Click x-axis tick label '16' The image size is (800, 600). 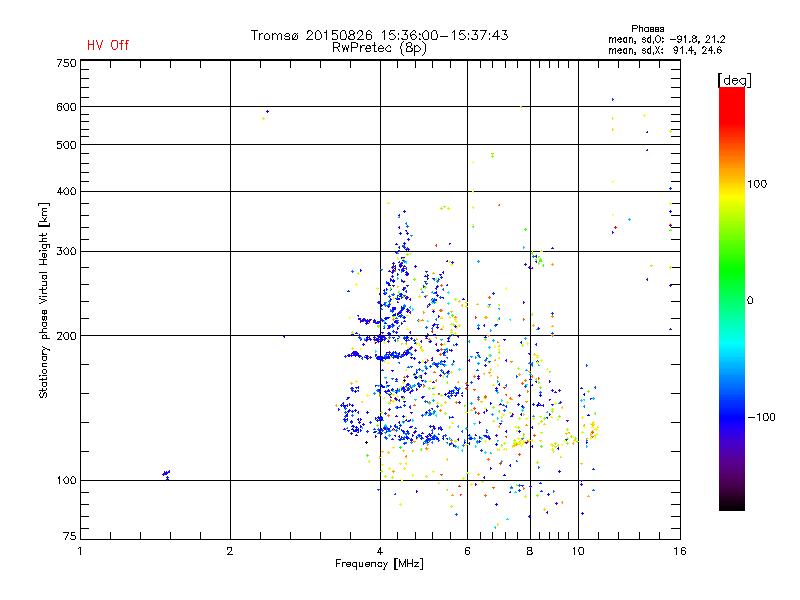[680, 551]
